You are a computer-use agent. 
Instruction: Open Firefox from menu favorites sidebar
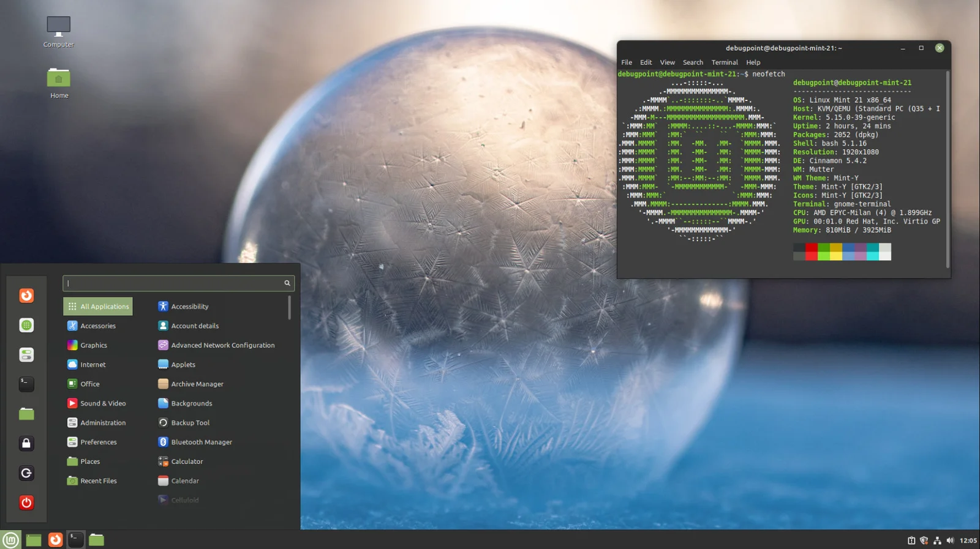click(x=26, y=296)
